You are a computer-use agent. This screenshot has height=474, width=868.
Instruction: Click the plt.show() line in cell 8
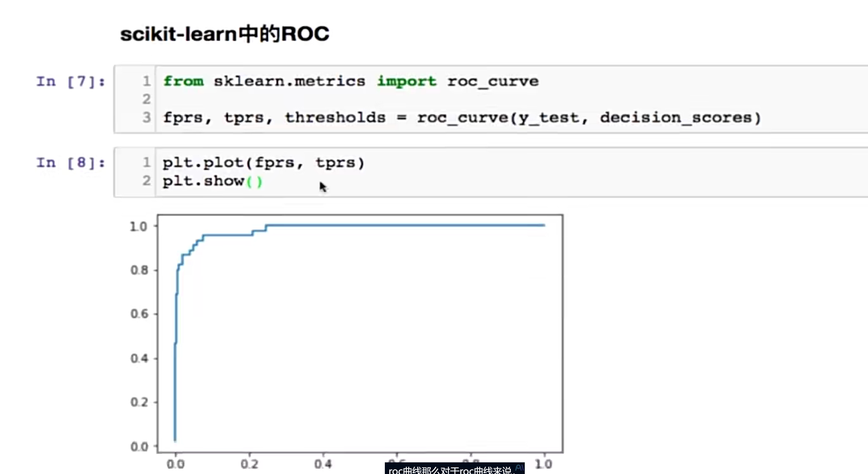coord(212,181)
